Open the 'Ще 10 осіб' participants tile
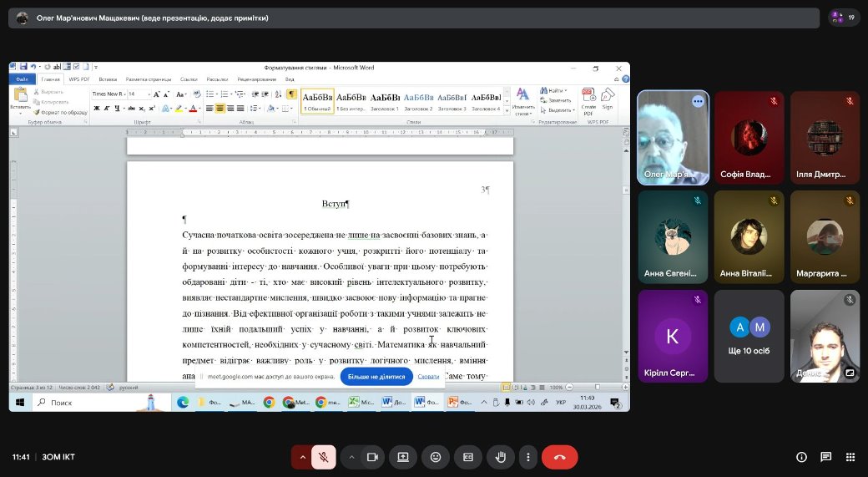This screenshot has height=477, width=868. (749, 337)
